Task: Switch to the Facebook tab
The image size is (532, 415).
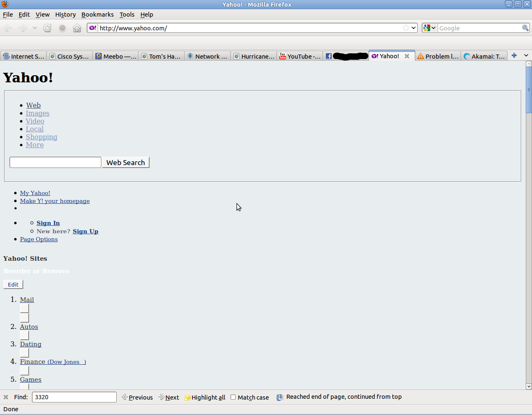Action: point(346,56)
